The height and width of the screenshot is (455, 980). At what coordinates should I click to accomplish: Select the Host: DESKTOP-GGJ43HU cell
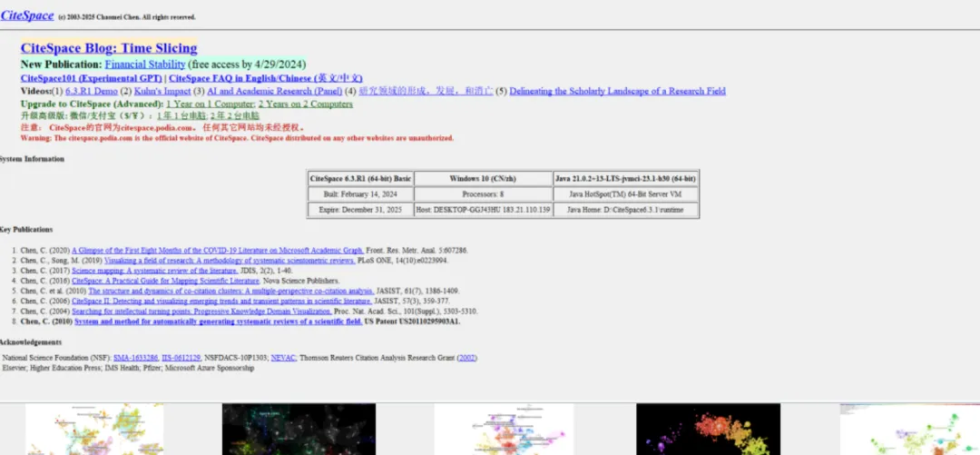[483, 211]
